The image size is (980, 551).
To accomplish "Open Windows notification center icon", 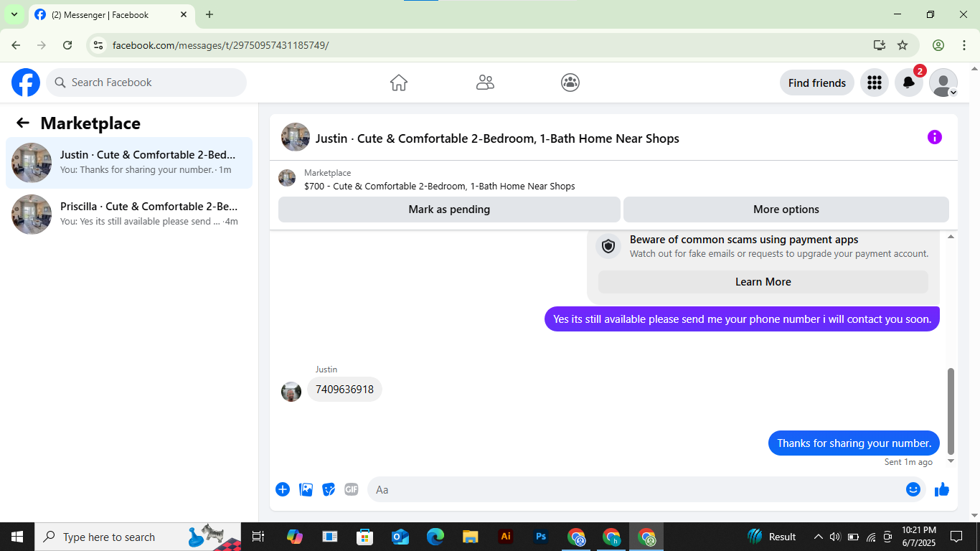I will click(956, 537).
